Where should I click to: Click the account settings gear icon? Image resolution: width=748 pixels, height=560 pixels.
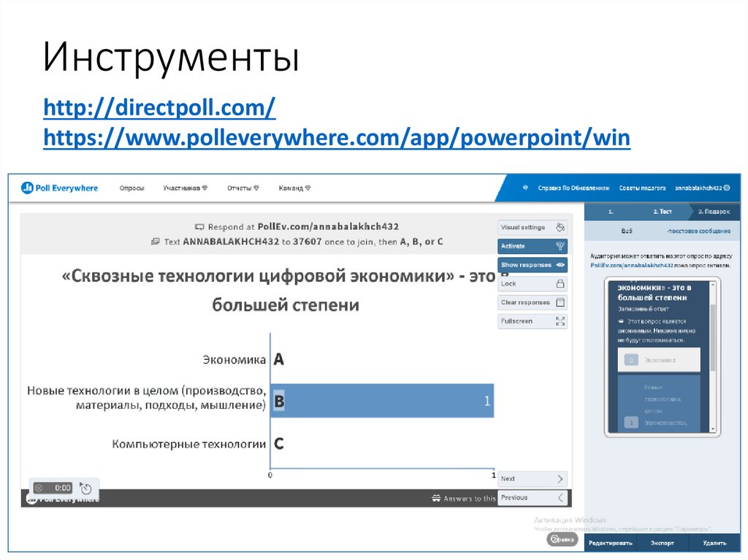727,188
